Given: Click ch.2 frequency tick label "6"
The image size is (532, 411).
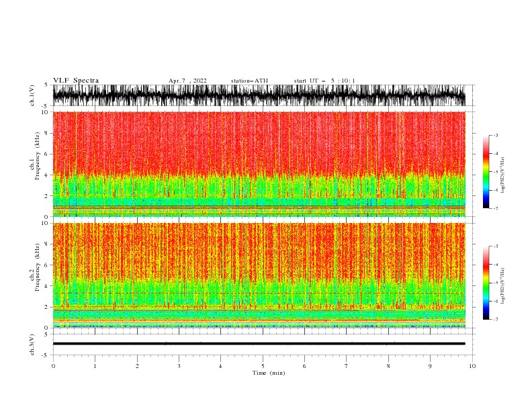Looking at the screenshot, I should pos(47,265).
